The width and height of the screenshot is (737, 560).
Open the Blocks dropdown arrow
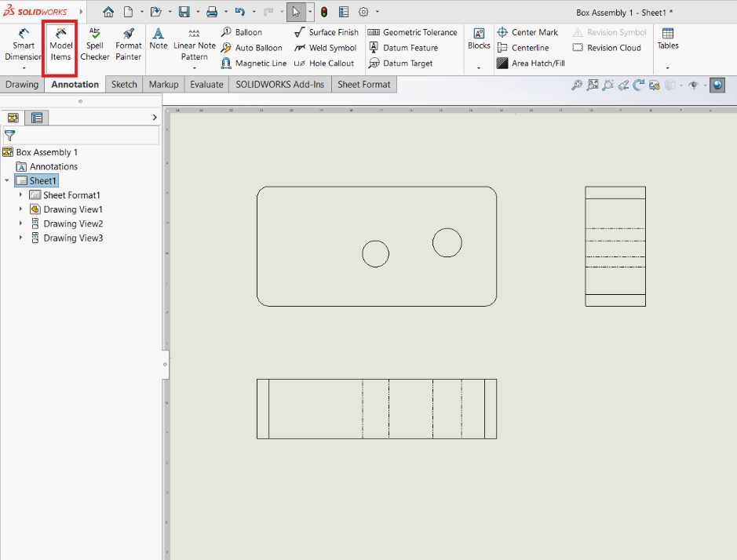coord(479,67)
